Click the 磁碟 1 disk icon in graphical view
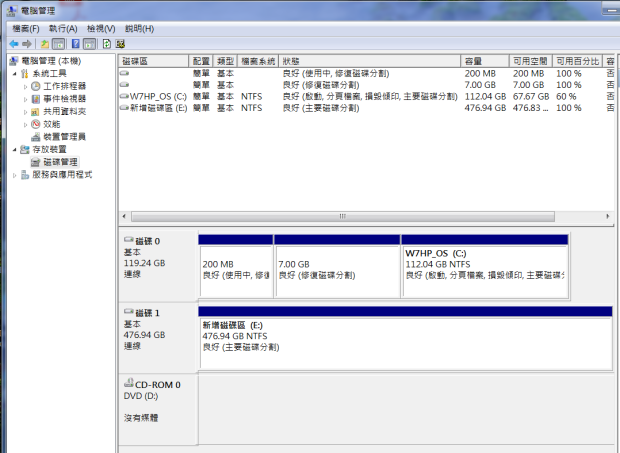 click(x=129, y=311)
